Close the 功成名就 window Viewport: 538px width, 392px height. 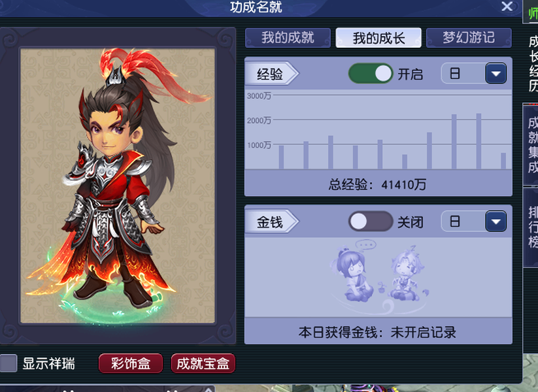(507, 7)
